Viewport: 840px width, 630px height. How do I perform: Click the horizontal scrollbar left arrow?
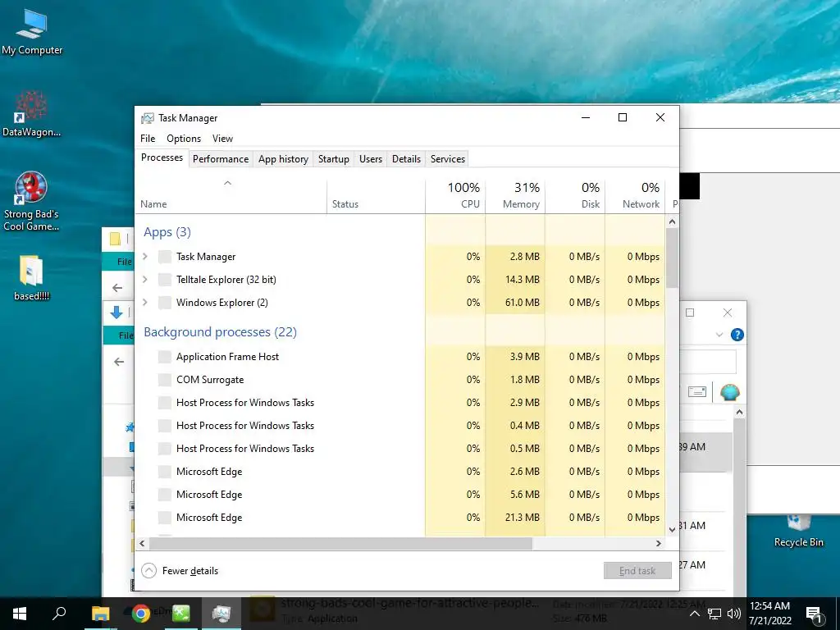[142, 543]
